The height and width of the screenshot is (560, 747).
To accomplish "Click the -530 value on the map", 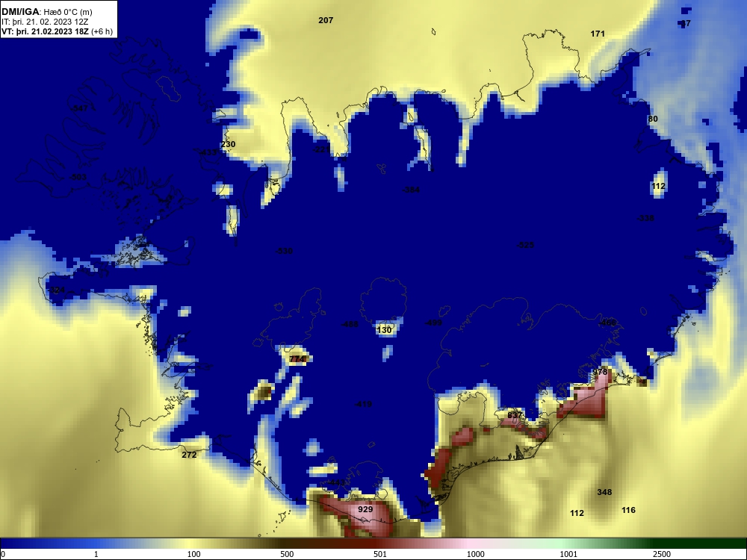I will pyautogui.click(x=284, y=251).
